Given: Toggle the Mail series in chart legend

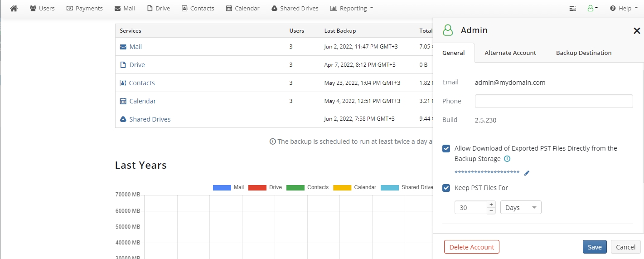Looking at the screenshot, I should coord(228,187).
